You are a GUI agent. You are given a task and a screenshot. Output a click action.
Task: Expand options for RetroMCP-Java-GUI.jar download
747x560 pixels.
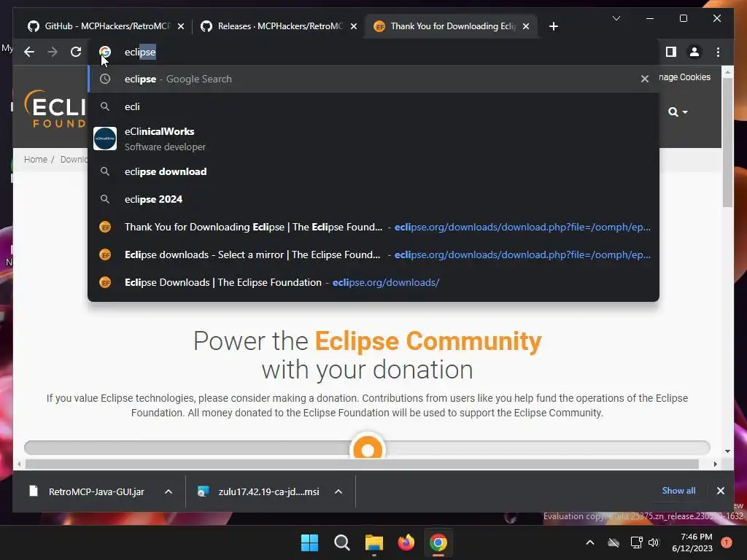click(x=169, y=491)
